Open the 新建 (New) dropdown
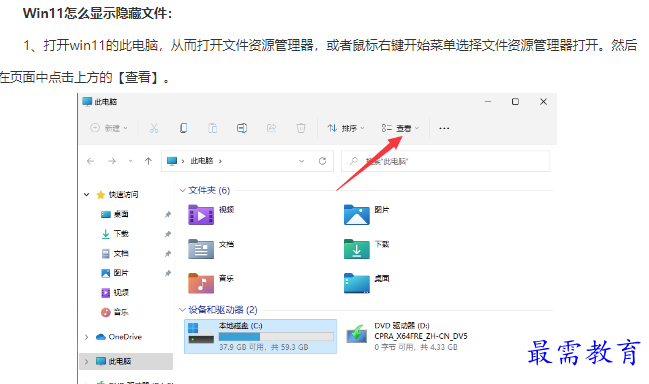This screenshot has width=649, height=384. point(109,128)
